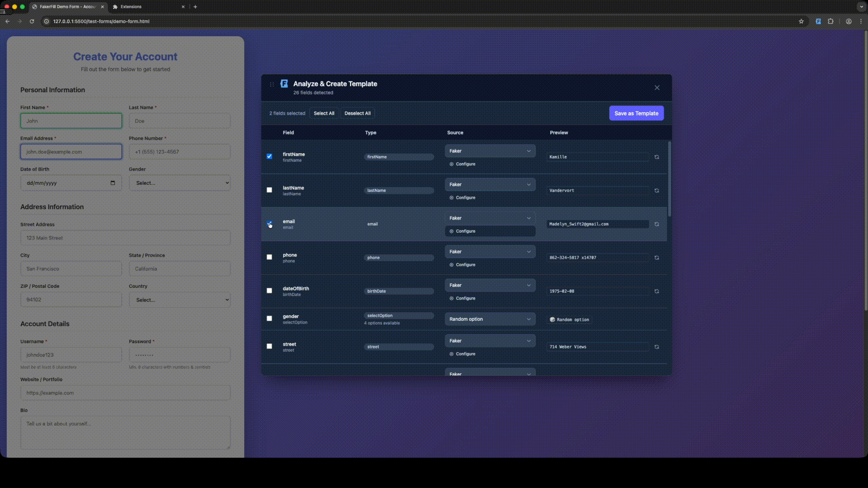Switch to the FakerFill Demo Form tab

66,7
